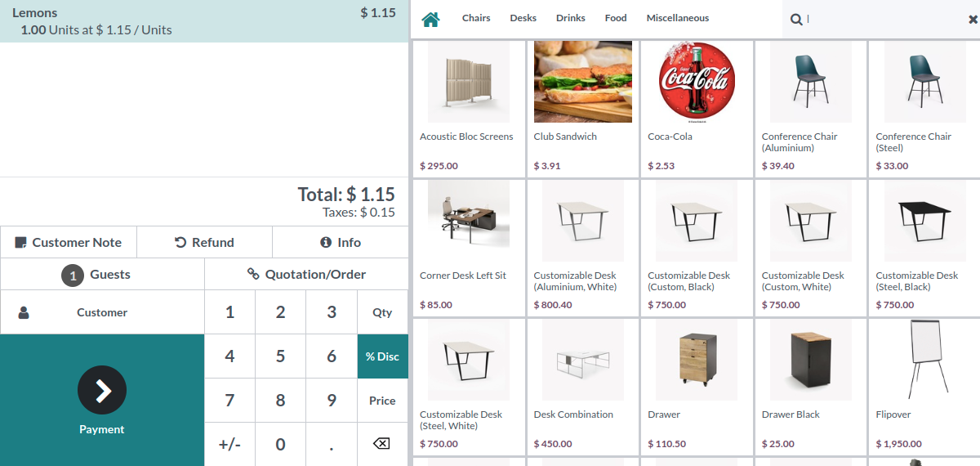
Task: Select the Price numpad mode
Action: click(382, 401)
